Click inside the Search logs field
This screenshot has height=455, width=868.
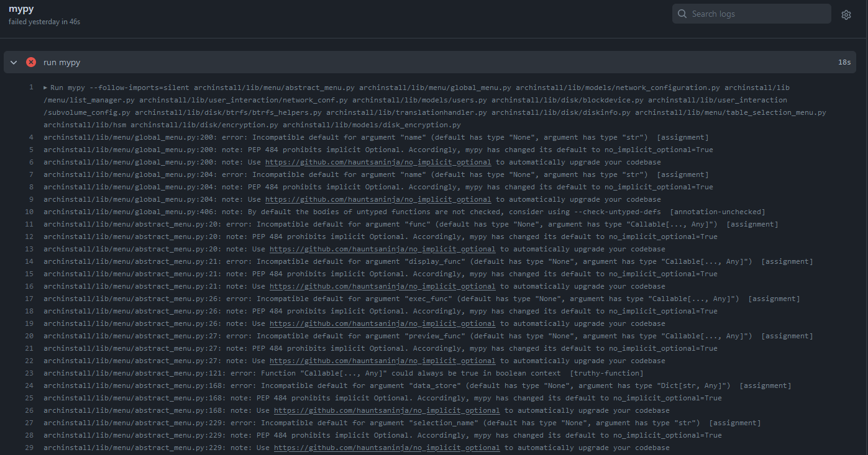[752, 13]
